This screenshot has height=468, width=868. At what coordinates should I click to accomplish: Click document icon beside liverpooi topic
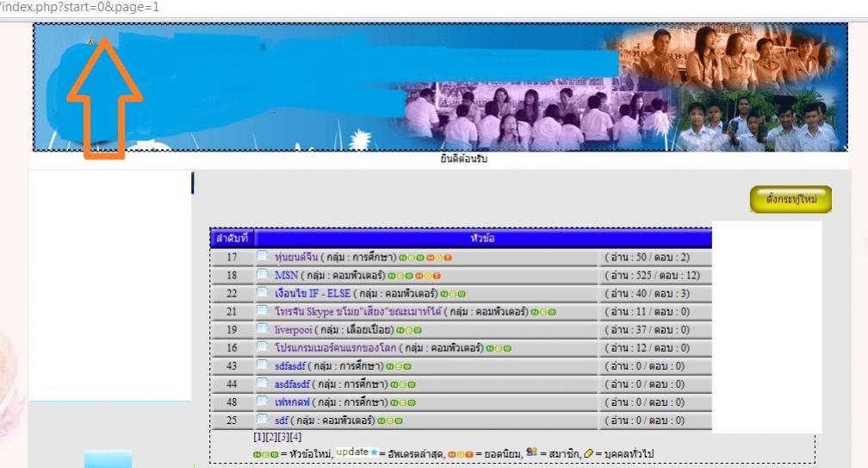[x=263, y=329]
